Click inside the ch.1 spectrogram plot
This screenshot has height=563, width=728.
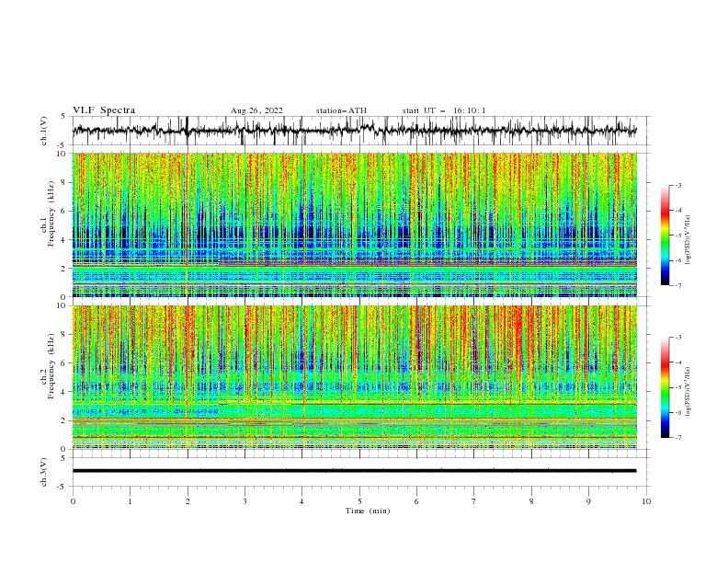pos(354,224)
